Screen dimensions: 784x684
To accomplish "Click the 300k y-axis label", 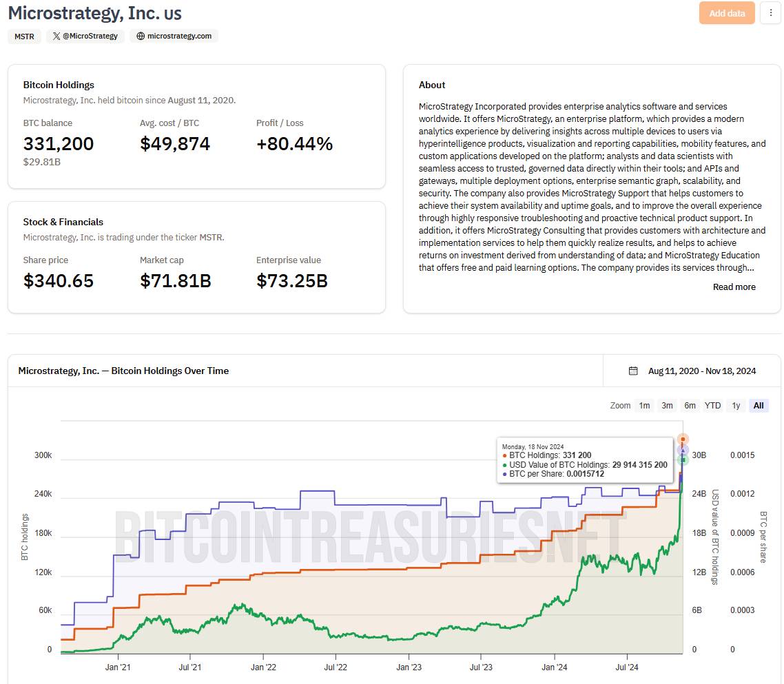I will pyautogui.click(x=43, y=455).
